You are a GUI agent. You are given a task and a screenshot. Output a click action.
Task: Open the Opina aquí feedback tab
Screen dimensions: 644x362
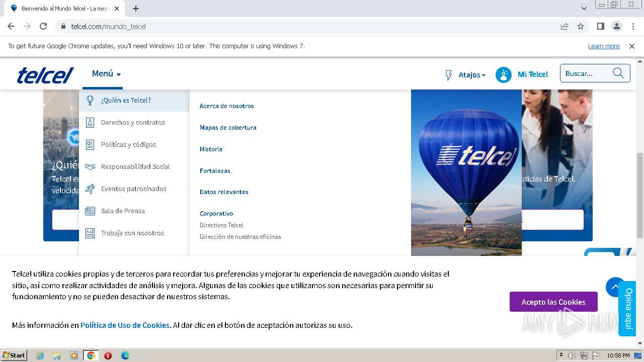point(628,308)
